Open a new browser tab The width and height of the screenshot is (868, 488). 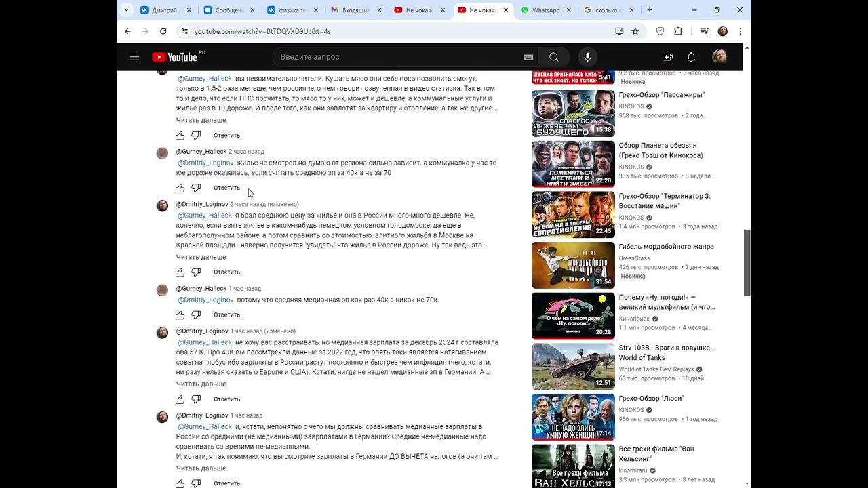click(650, 10)
